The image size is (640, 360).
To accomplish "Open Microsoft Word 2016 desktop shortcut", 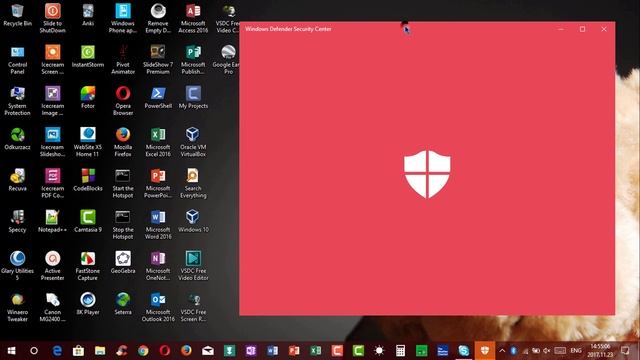I will click(158, 224).
